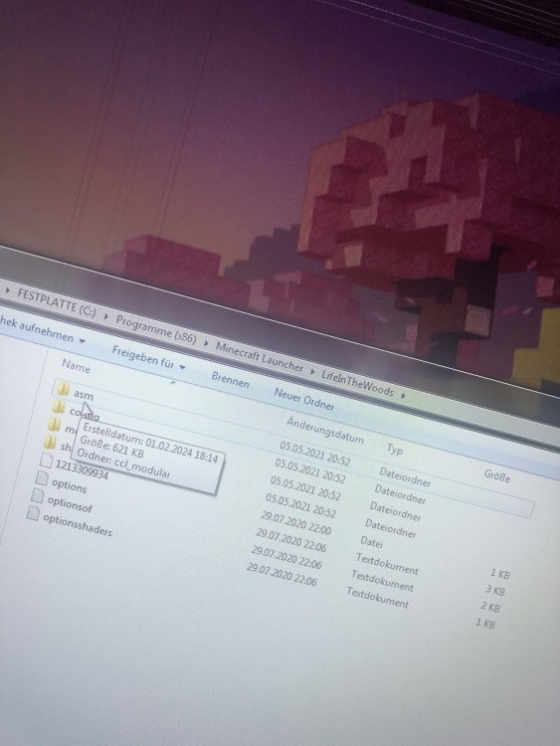
Task: Click the modified date of the options file
Action: click(290, 540)
